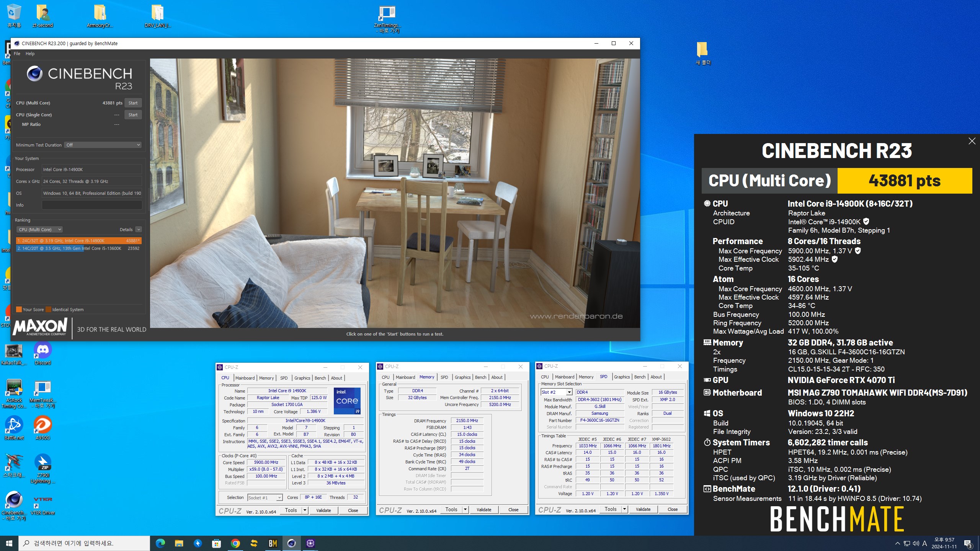Select the i9-14900K ranking row
The image size is (980, 551).
pyautogui.click(x=78, y=241)
